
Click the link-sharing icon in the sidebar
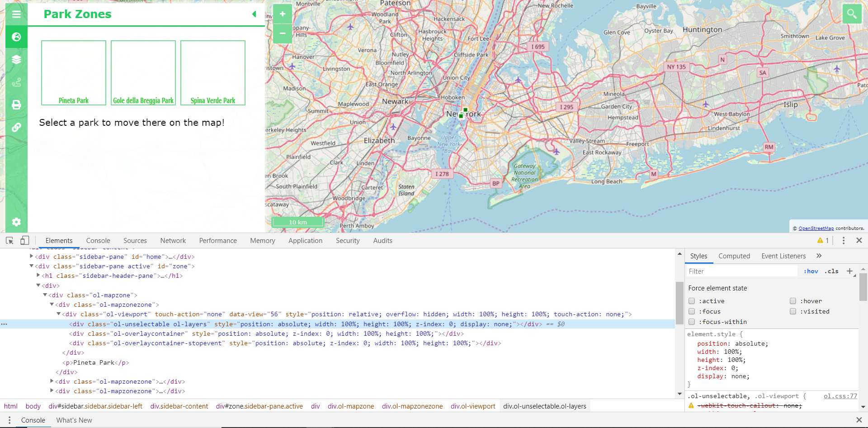tap(16, 127)
